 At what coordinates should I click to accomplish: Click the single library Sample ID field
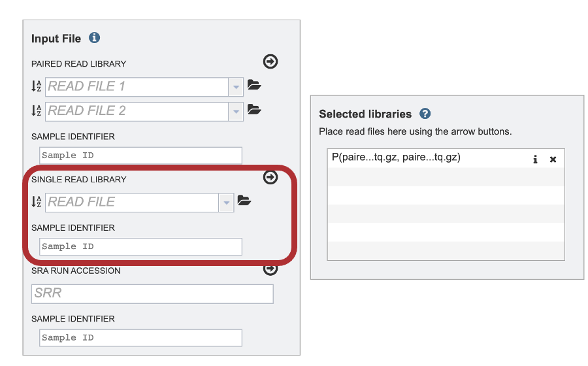[x=140, y=246]
